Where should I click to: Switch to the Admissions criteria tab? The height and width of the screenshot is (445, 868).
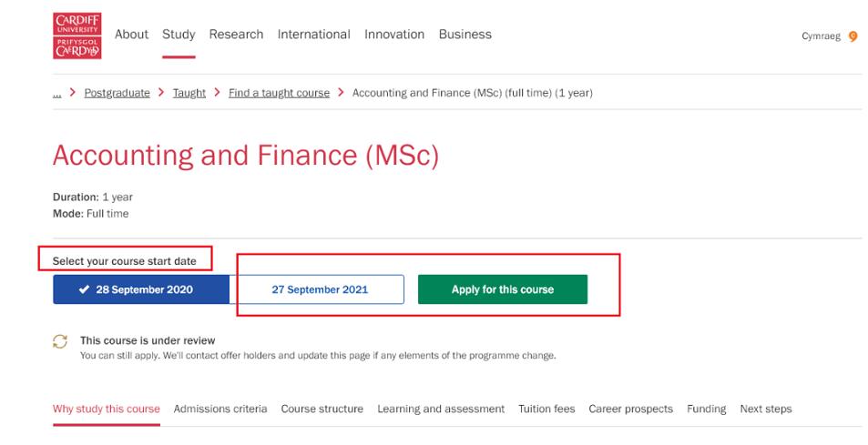pyautogui.click(x=220, y=409)
